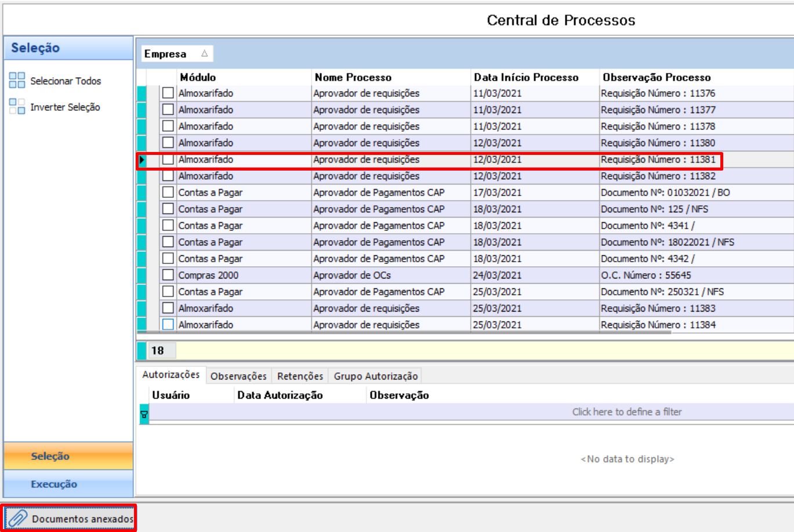Image resolution: width=794 pixels, height=532 pixels.
Task: Tick checkbox for Documento Nº: 01032021 / BO
Action: tap(168, 192)
